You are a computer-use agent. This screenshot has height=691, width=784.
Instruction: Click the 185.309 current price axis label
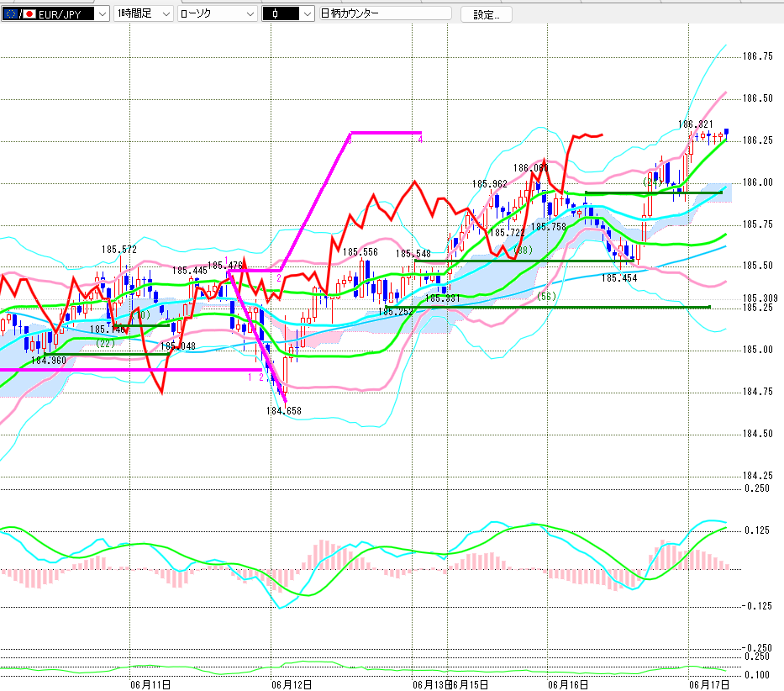tap(760, 298)
